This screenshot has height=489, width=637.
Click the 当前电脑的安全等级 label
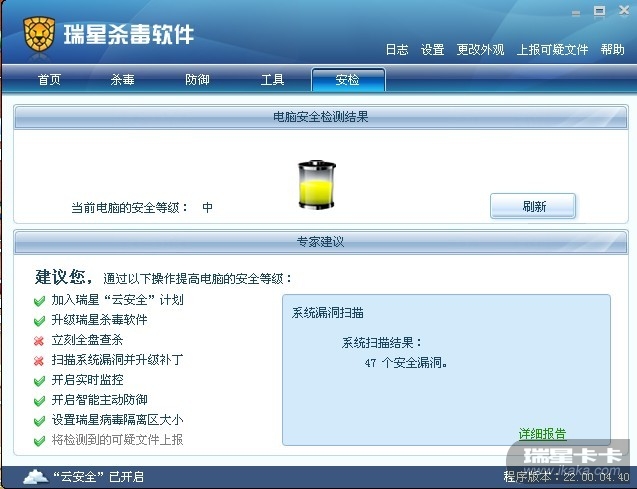[129, 208]
